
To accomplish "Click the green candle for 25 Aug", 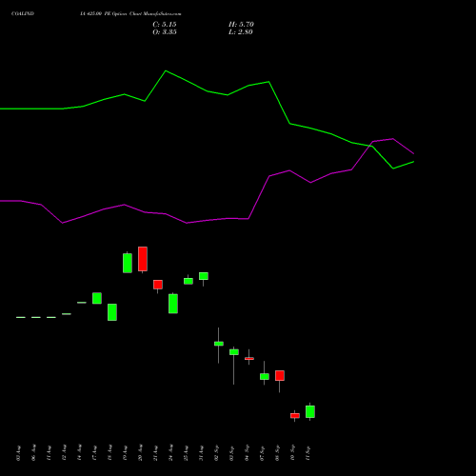I will click(x=188, y=281).
